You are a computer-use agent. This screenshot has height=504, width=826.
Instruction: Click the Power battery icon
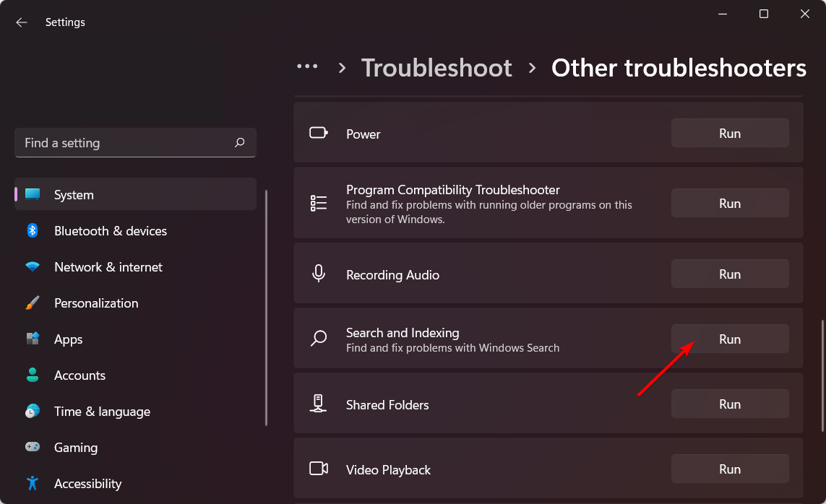click(x=319, y=133)
